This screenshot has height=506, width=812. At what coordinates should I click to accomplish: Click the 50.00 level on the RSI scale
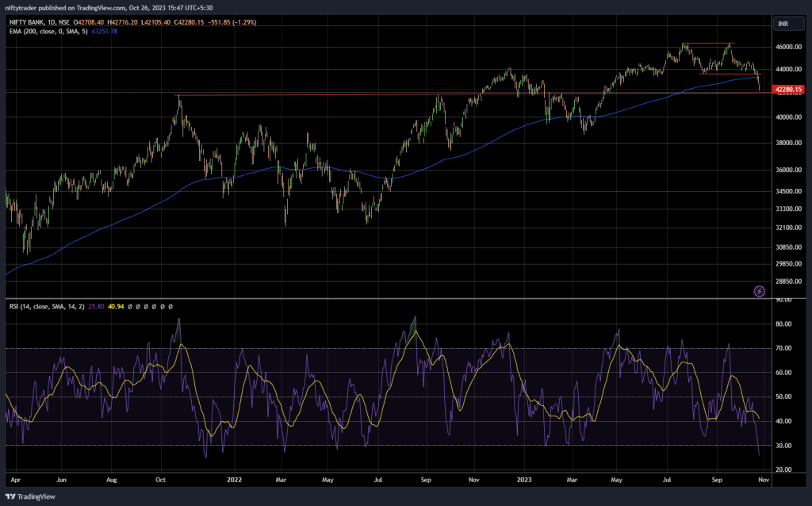(x=783, y=397)
